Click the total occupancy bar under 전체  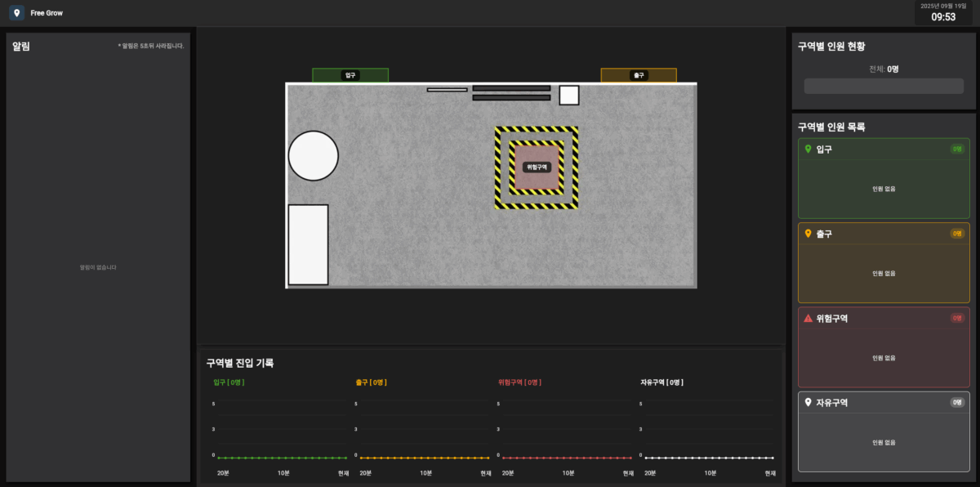pos(884,87)
